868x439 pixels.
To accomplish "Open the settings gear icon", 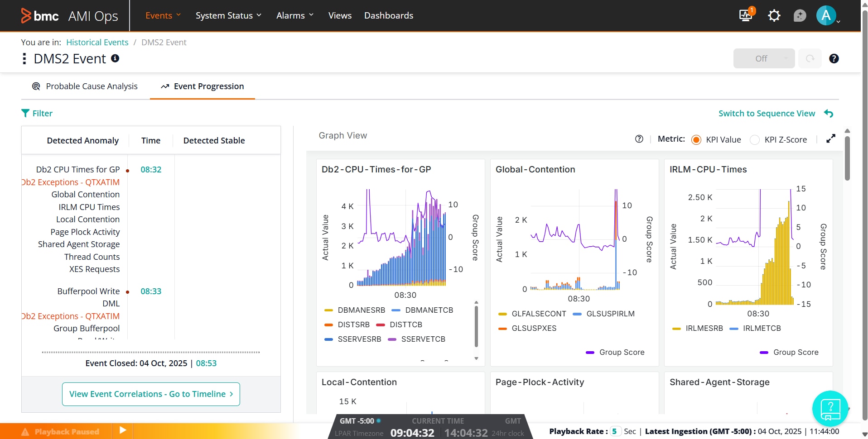I will 774,15.
